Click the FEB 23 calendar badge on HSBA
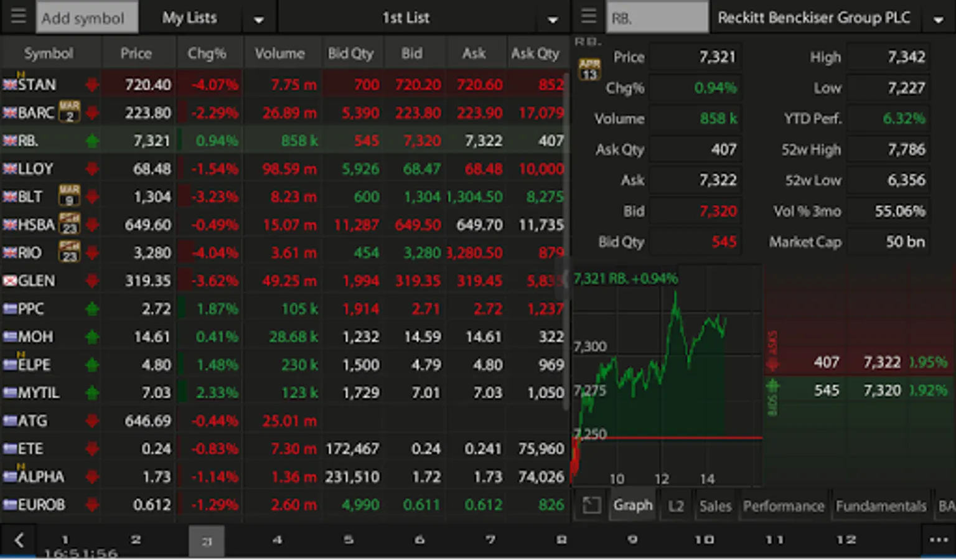956x560 pixels. [x=69, y=224]
